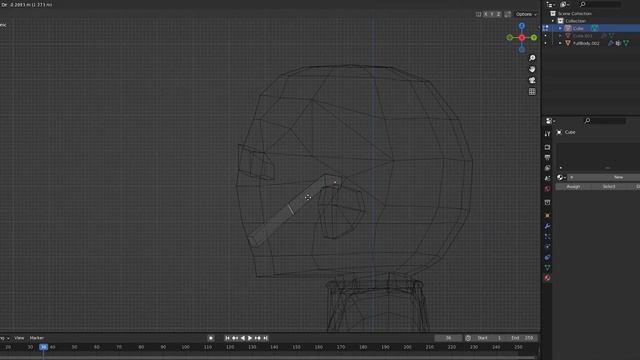This screenshot has height=360, width=640.
Task: Expand the material slots list disclosure arrow
Action: (x=561, y=168)
